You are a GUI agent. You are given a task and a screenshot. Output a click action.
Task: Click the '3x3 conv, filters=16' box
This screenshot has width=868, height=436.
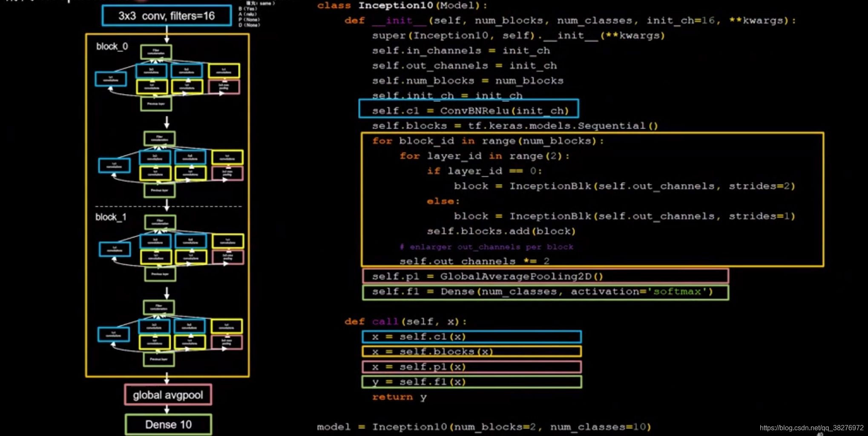(167, 16)
